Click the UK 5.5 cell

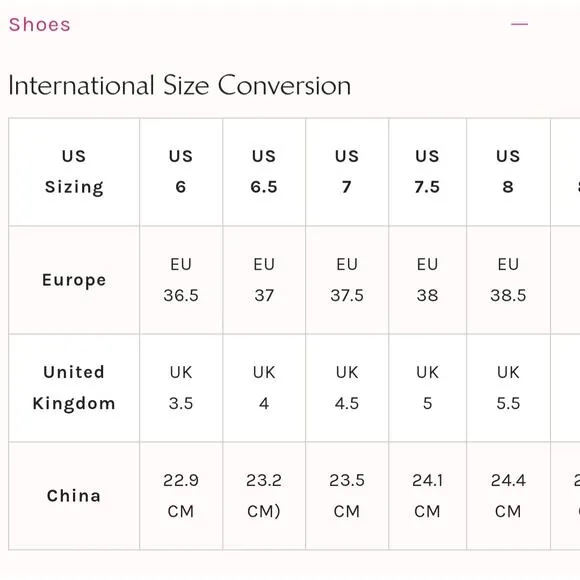pos(508,388)
